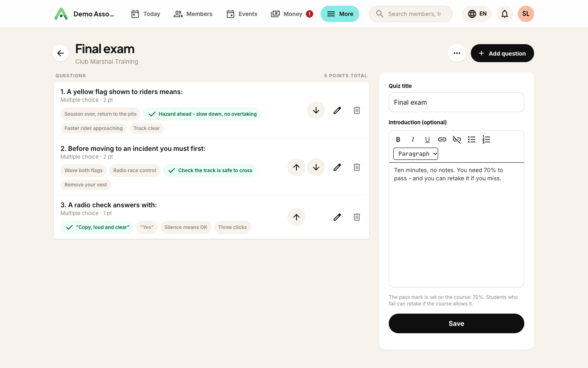Toggle bold in introduction editor
Viewport: 588px width, 368px height.
[398, 139]
